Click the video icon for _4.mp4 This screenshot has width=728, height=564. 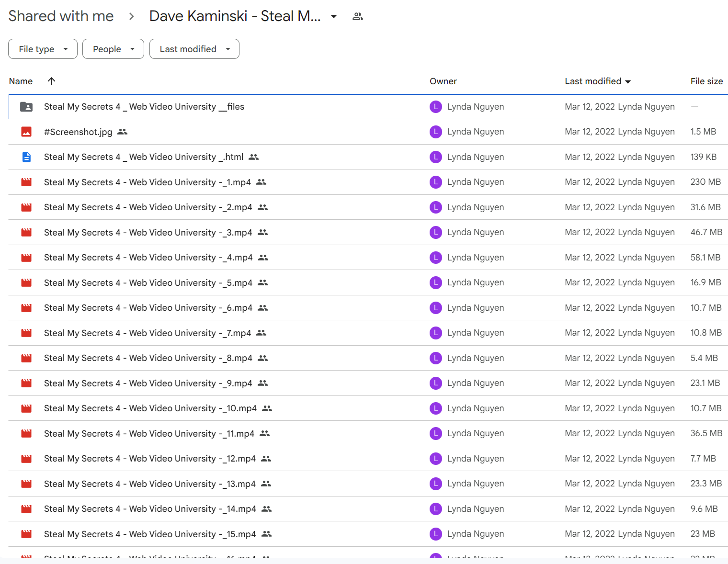pyautogui.click(x=26, y=258)
